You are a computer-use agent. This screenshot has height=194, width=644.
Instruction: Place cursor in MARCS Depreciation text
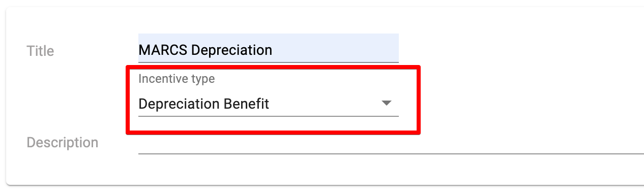pos(206,50)
